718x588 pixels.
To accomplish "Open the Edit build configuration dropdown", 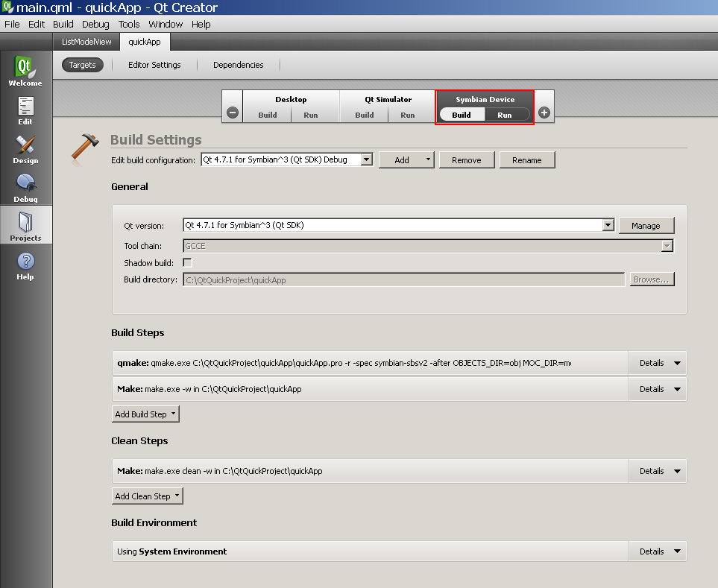I will pos(286,159).
